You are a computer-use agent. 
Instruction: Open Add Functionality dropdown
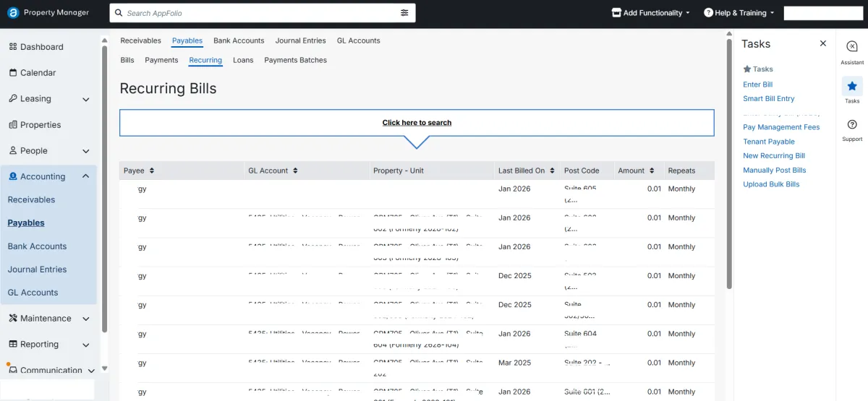pyautogui.click(x=650, y=13)
